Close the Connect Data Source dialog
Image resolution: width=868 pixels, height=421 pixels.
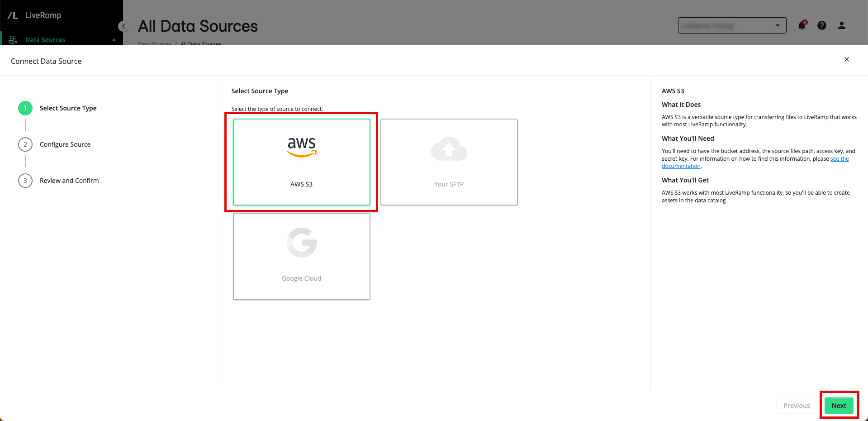[846, 59]
